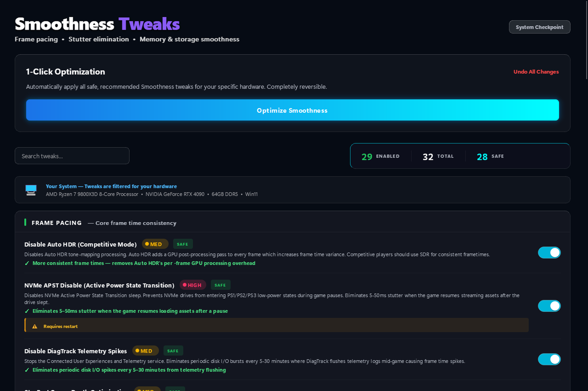Select Memory & storage smoothness

click(189, 39)
